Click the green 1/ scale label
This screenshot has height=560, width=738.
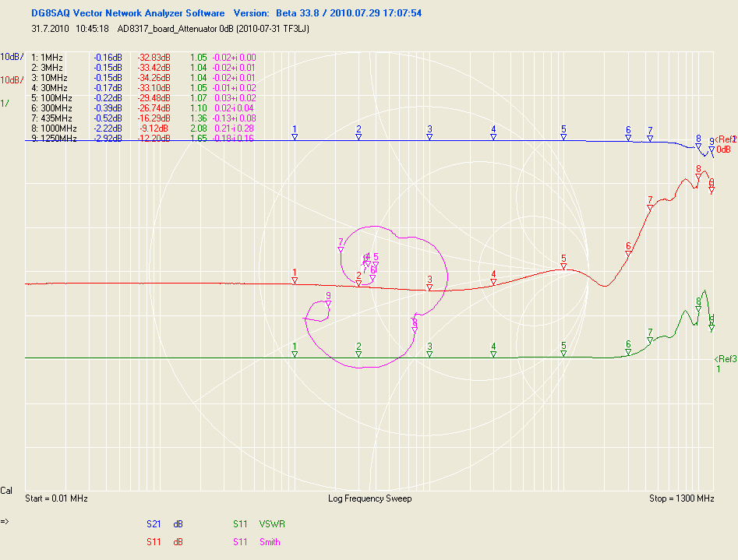point(5,104)
